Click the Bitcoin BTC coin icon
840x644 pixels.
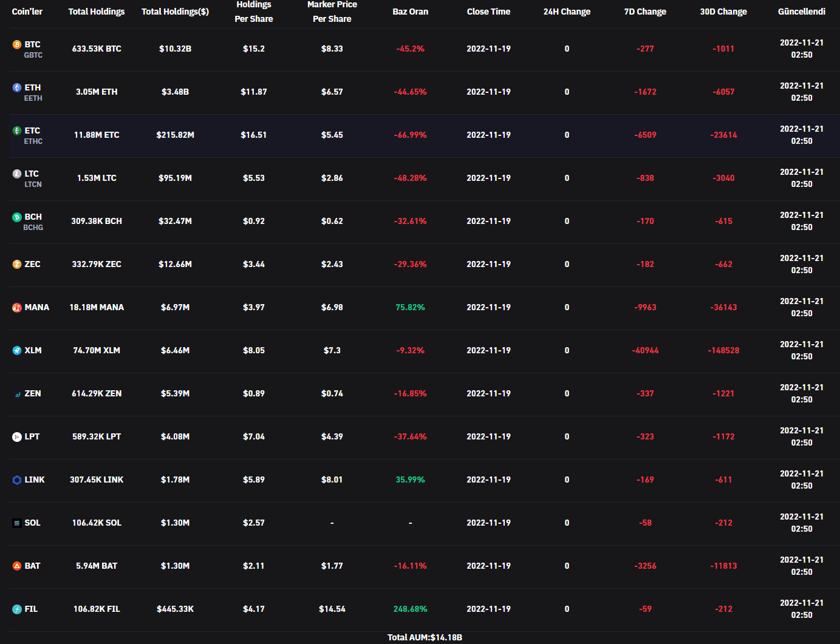17,44
